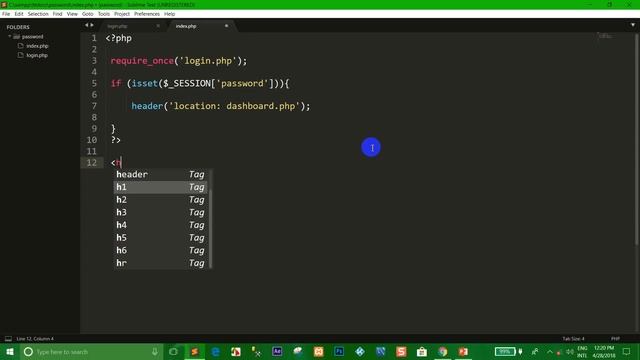Screen dimensions: 640x360
Task: Click line number 5 in the gutter
Action: [94, 84]
